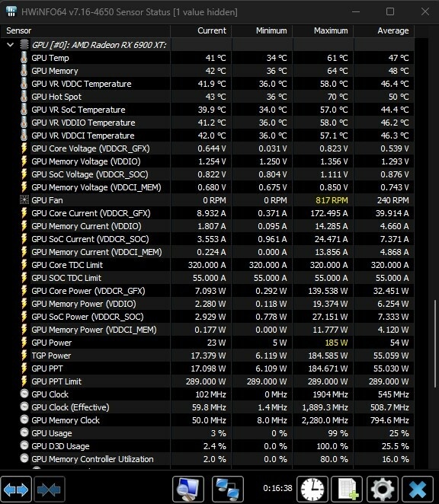439x504 pixels.
Task: Click the GPU Core Current lightning icon
Action: pyautogui.click(x=24, y=213)
